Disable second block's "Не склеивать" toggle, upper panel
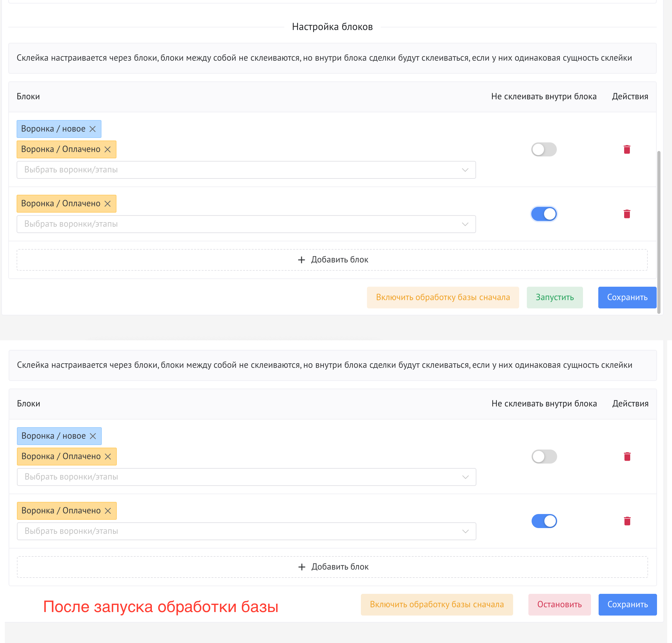This screenshot has width=672, height=643. click(544, 214)
